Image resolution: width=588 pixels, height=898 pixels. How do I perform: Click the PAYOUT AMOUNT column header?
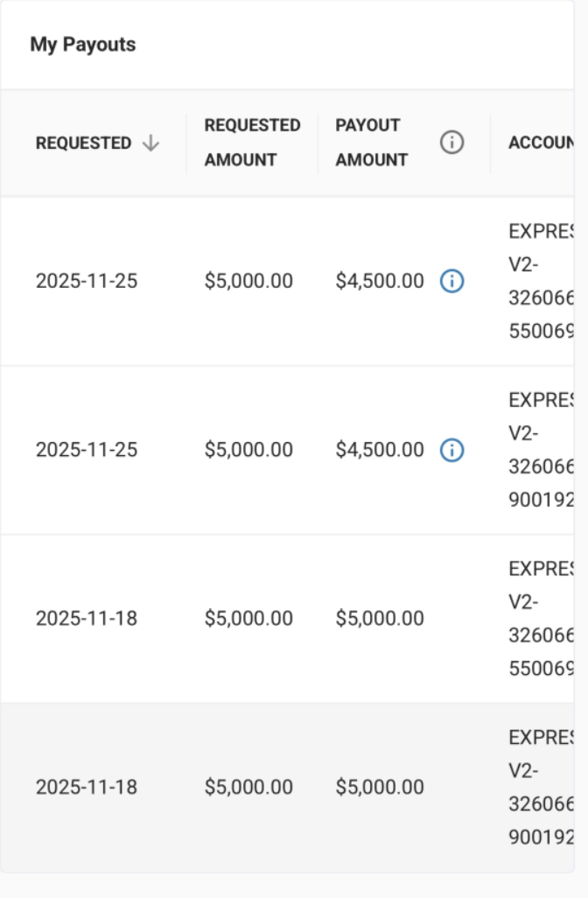(372, 143)
